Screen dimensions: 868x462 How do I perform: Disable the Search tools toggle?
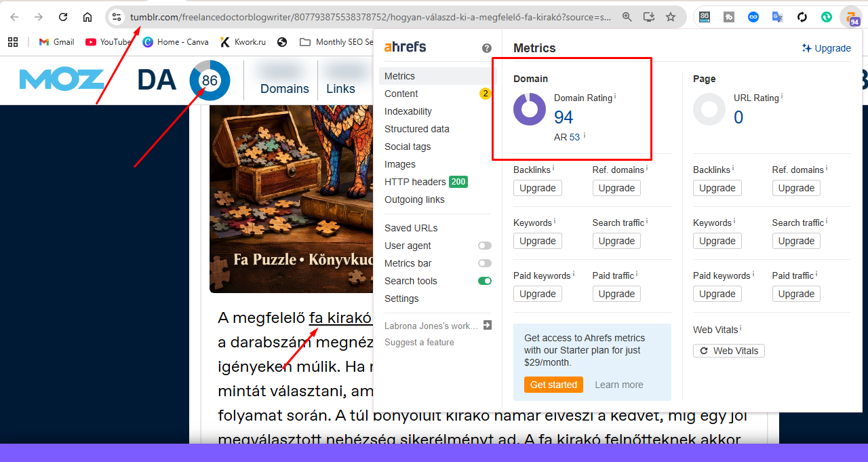(x=484, y=281)
